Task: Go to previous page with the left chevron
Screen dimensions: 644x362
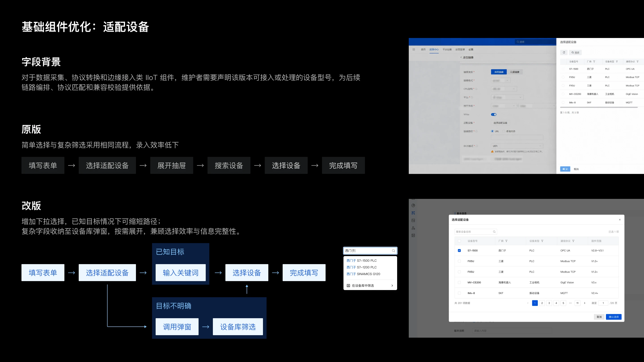Action: 528,303
